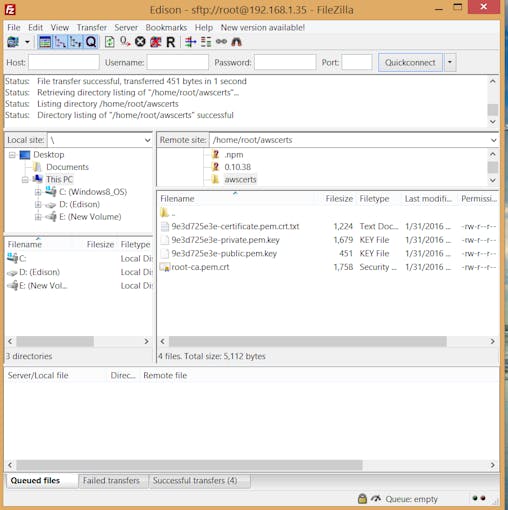Open Quickconnect history dropdown arrow
508x510 pixels.
(450, 62)
